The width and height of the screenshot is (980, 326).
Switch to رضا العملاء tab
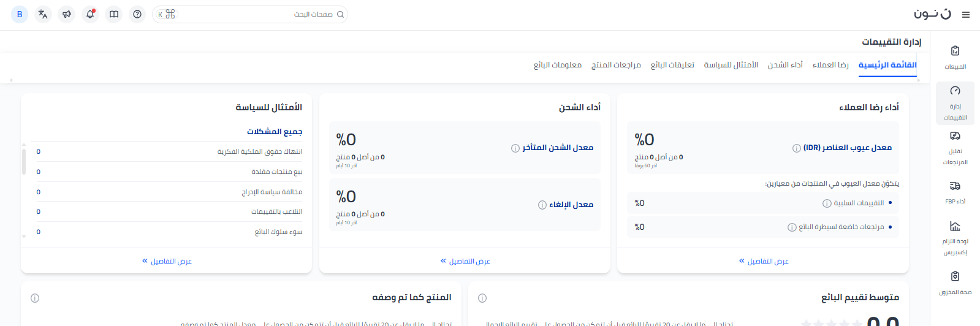[x=830, y=65]
